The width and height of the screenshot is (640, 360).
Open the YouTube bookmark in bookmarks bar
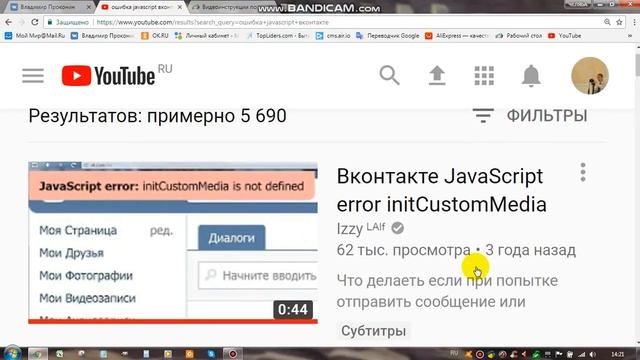point(565,36)
